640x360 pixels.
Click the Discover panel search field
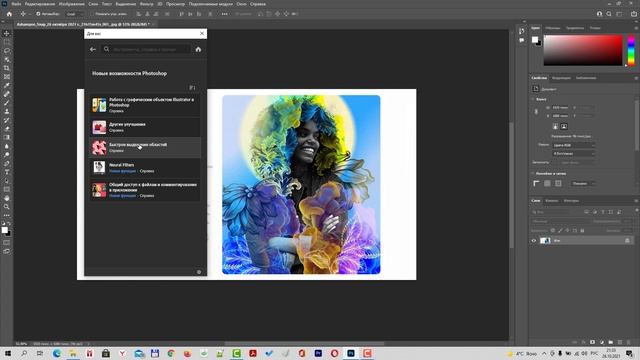click(x=146, y=49)
